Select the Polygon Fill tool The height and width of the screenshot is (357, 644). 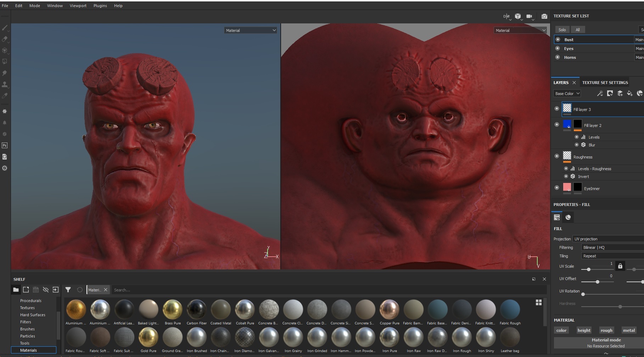[x=5, y=62]
